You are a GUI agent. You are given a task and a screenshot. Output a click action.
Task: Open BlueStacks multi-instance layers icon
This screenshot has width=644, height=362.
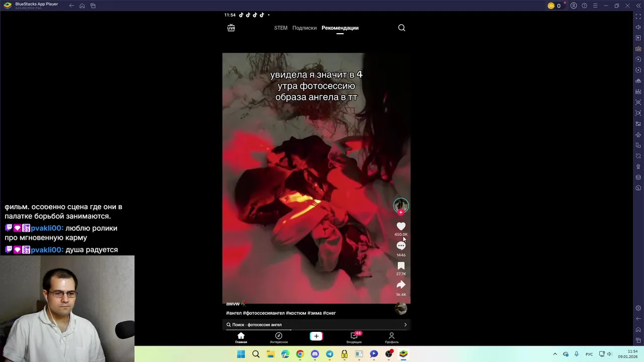coord(638,177)
